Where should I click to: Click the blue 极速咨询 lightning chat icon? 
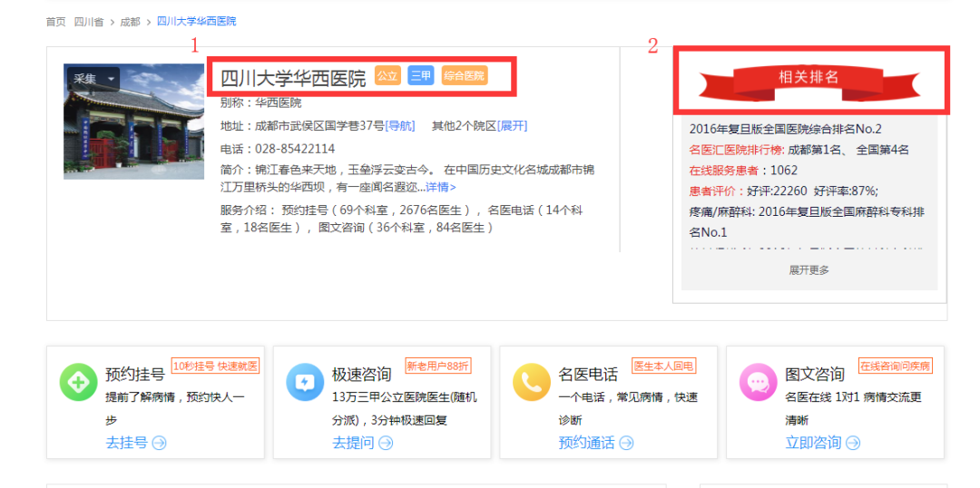click(304, 381)
